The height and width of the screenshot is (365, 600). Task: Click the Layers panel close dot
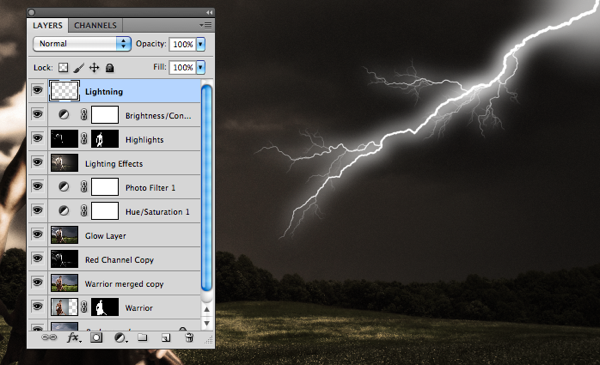point(32,13)
